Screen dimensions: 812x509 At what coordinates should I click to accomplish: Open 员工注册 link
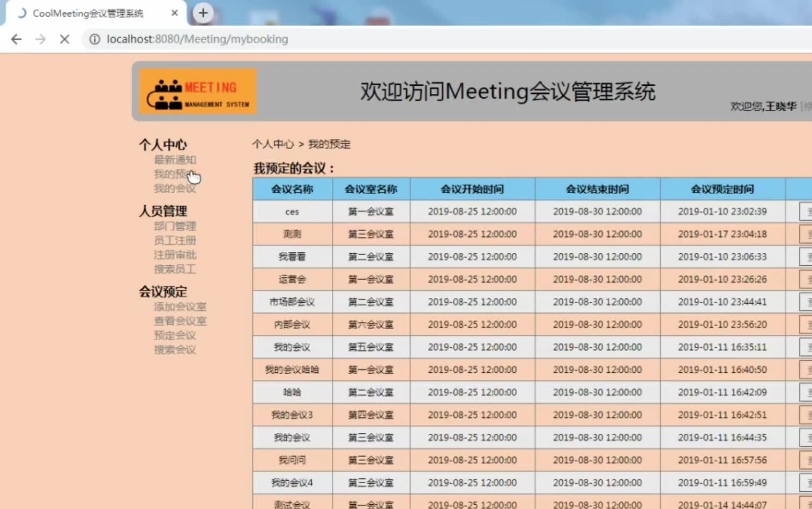click(175, 241)
